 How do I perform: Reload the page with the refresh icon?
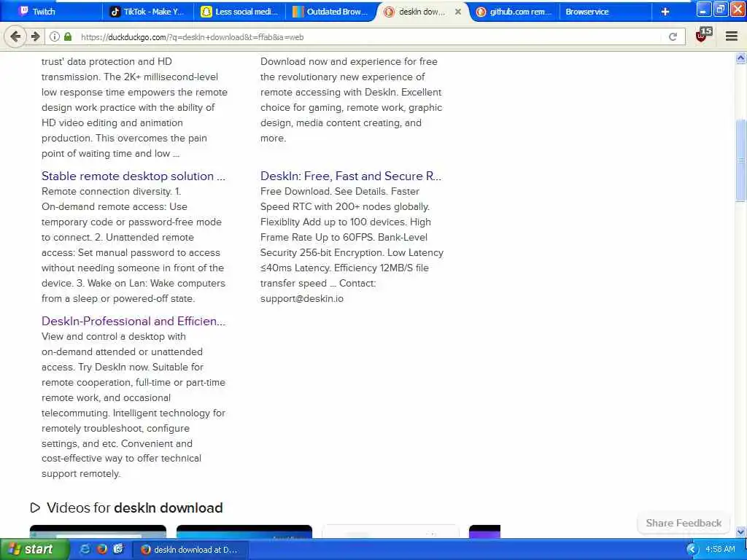(x=673, y=36)
